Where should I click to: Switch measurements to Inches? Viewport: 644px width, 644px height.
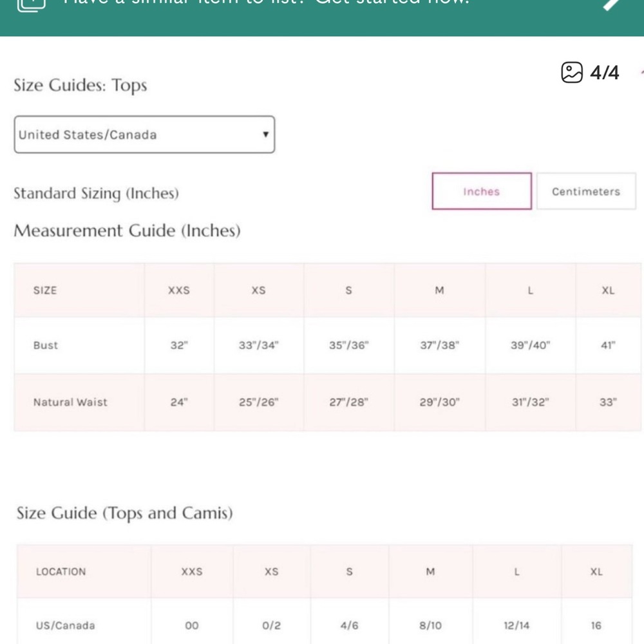click(482, 191)
